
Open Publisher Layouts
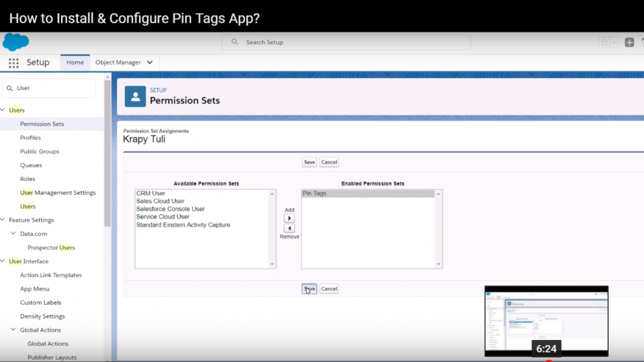tap(52, 358)
